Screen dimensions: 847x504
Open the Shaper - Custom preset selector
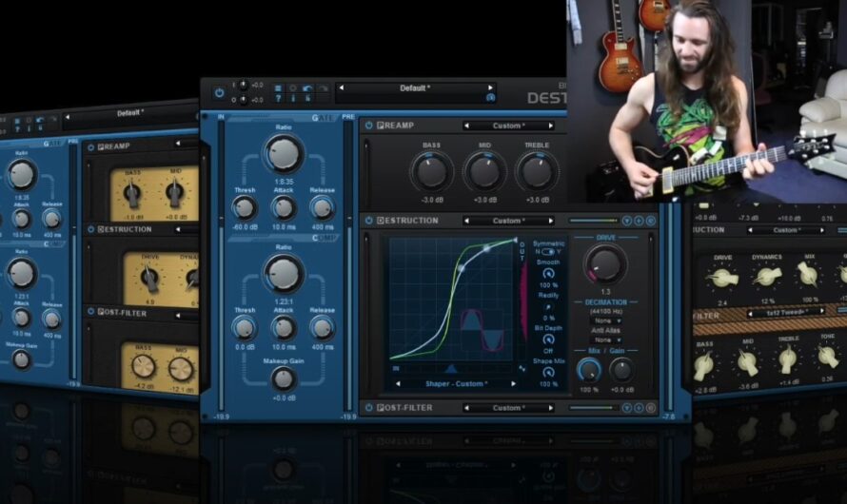pyautogui.click(x=456, y=383)
